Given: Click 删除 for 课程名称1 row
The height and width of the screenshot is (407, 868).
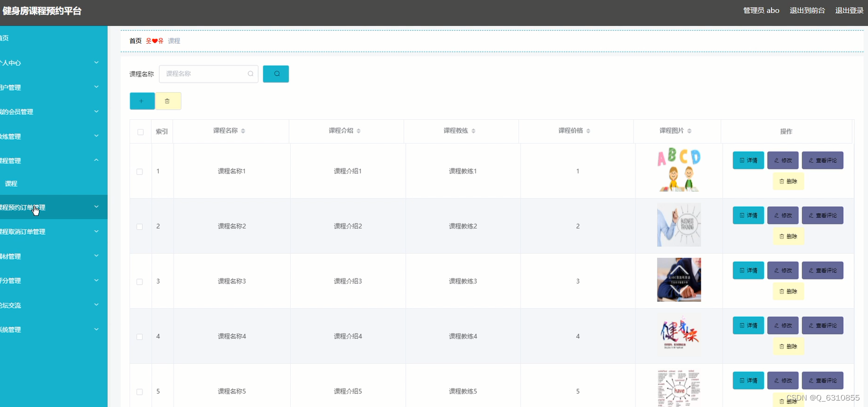Looking at the screenshot, I should 788,181.
